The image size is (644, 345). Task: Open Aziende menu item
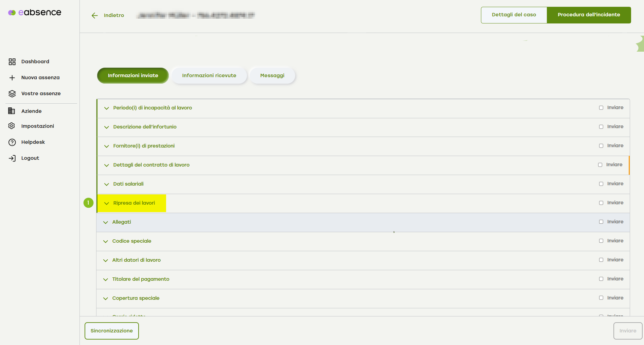32,111
